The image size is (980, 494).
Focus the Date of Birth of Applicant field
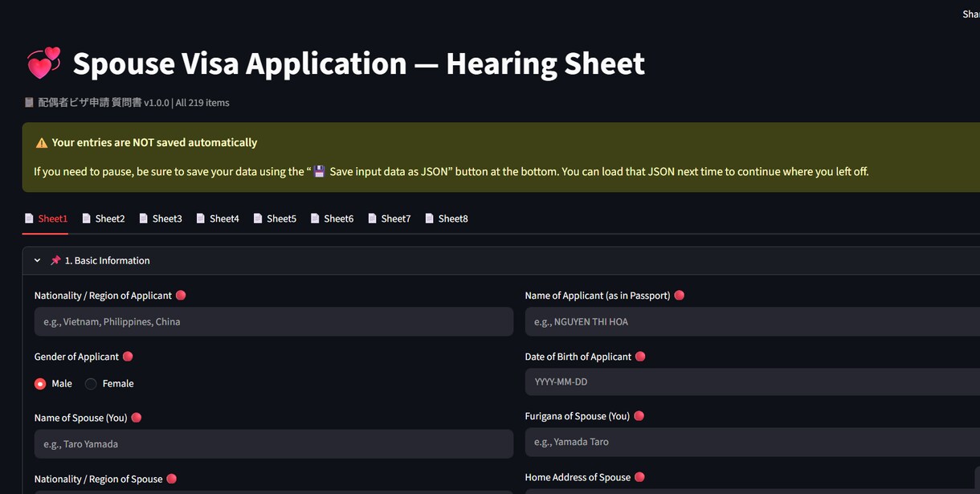(753, 382)
